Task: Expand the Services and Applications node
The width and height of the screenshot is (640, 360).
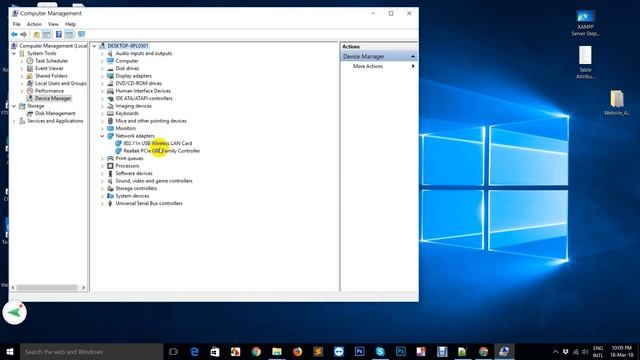Action: [14, 121]
